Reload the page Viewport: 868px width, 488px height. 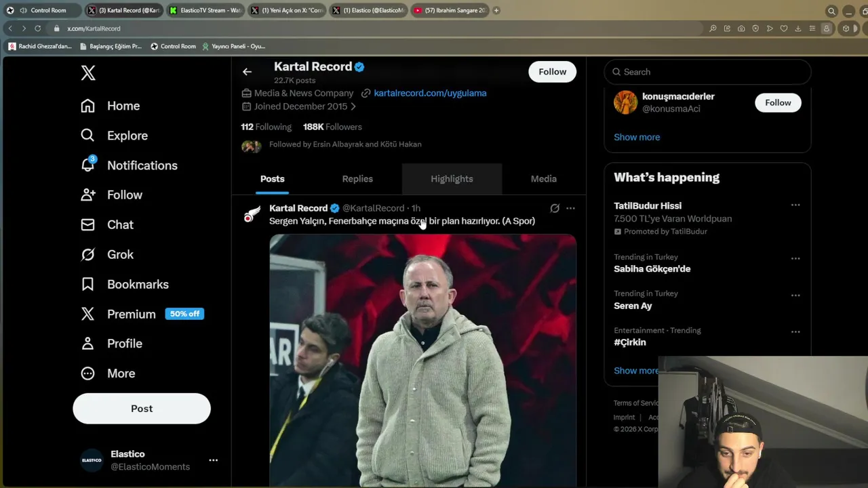click(38, 28)
